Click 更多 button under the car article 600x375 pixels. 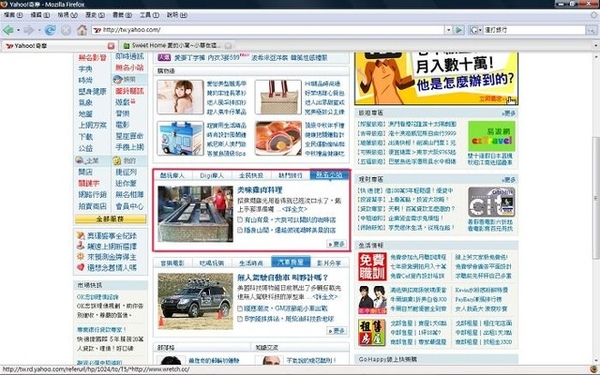click(337, 331)
